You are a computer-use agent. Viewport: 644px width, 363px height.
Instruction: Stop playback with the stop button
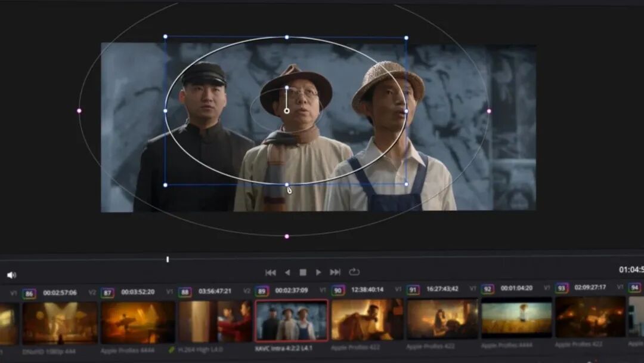tap(303, 272)
